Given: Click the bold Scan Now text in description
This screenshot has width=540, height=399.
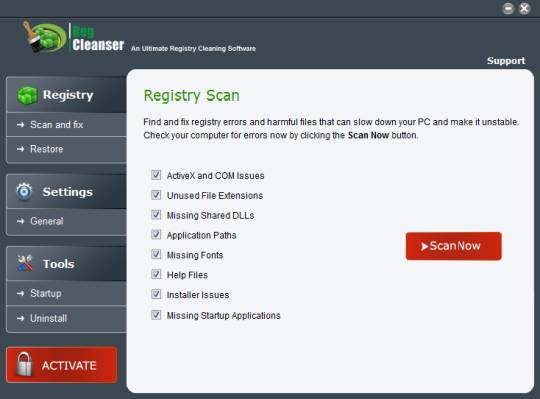Looking at the screenshot, I should (x=368, y=135).
